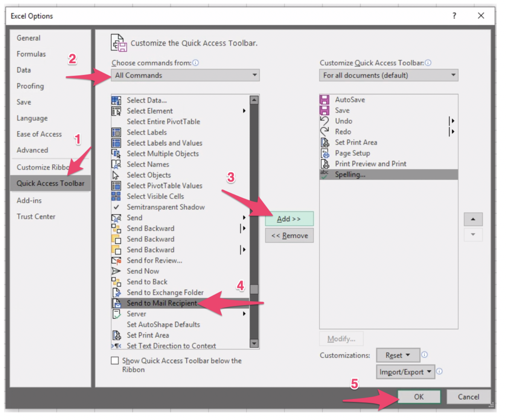Move selected command up with arrow button

[473, 219]
